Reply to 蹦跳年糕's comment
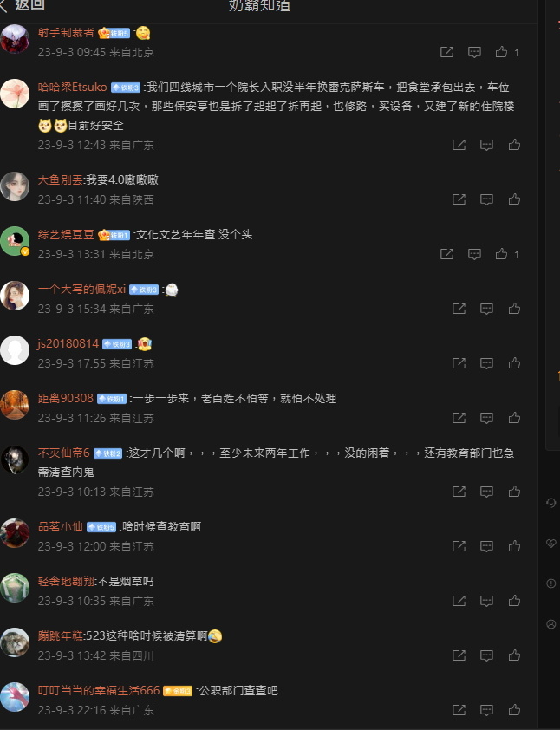 pos(486,655)
